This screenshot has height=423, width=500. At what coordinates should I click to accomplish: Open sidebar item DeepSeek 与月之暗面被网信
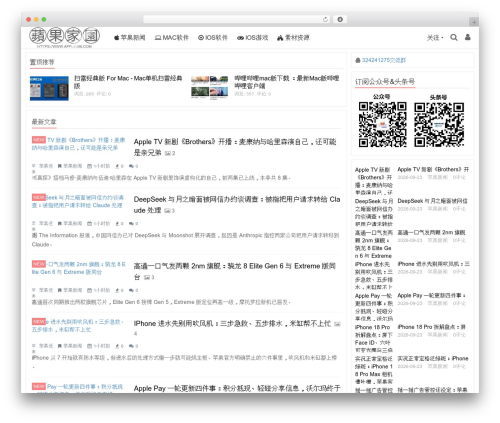pos(432,201)
